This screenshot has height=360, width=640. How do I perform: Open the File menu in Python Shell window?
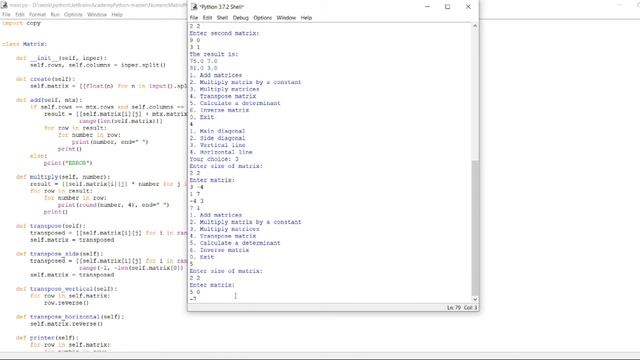click(x=194, y=18)
